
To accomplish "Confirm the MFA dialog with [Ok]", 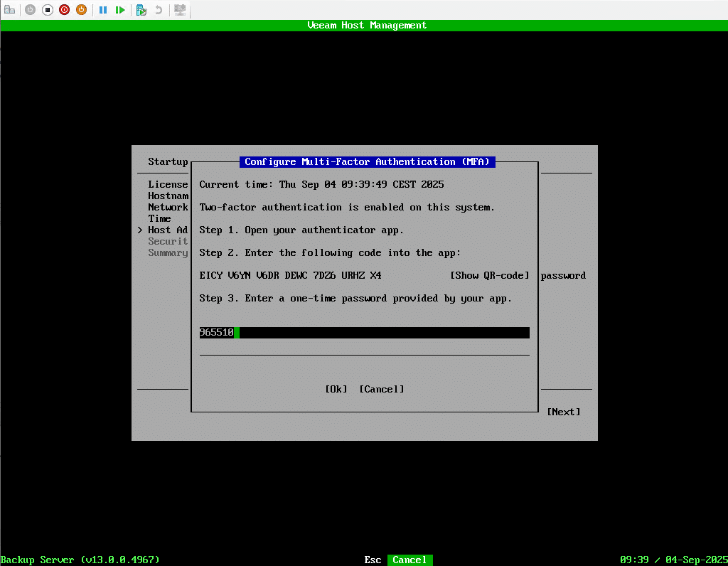I will (336, 389).
